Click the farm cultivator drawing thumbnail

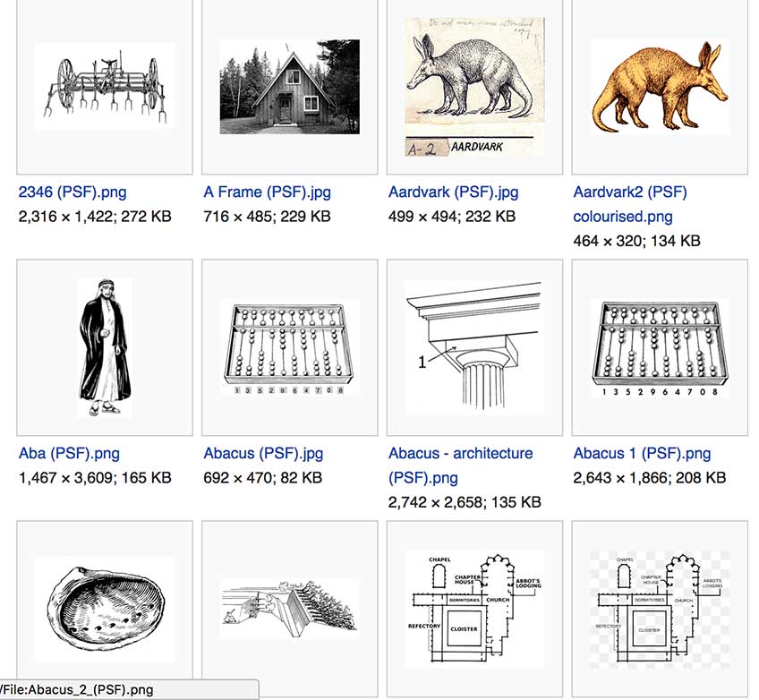105,86
